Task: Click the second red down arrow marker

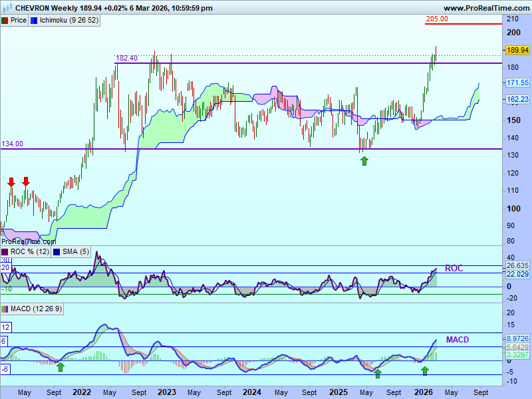Action: coord(26,182)
